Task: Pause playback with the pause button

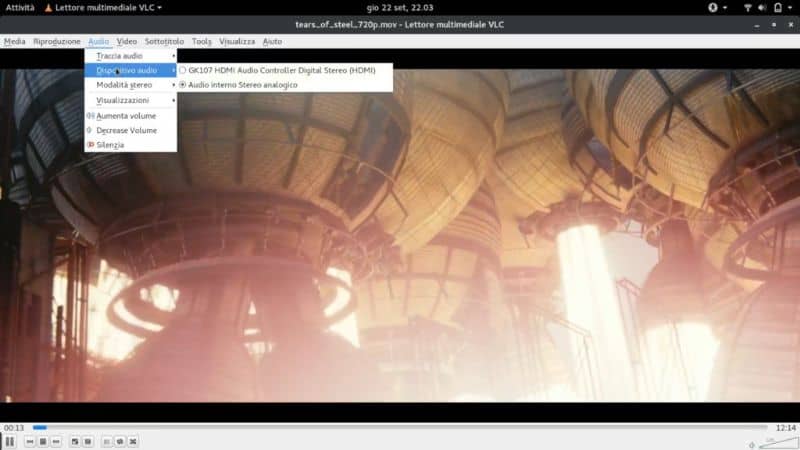Action: (10, 441)
